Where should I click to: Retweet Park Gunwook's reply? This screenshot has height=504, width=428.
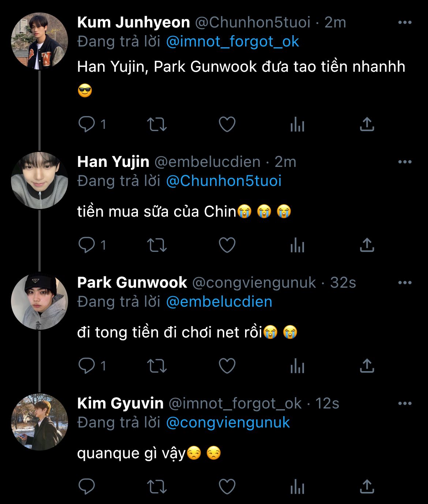157,366
